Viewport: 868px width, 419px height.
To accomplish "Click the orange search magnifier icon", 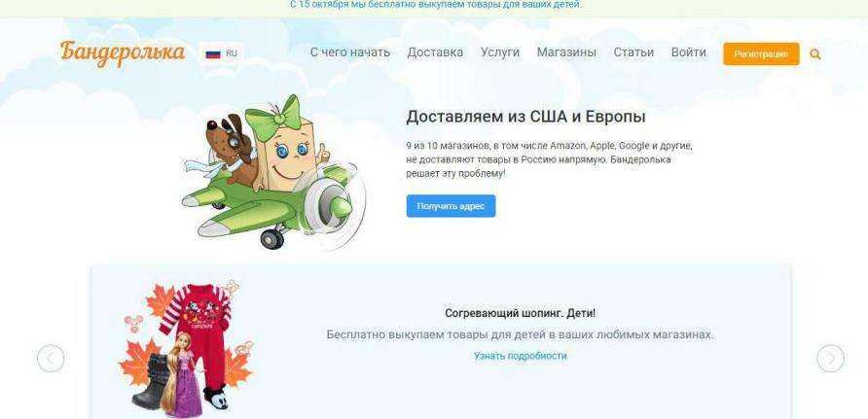I will (814, 54).
